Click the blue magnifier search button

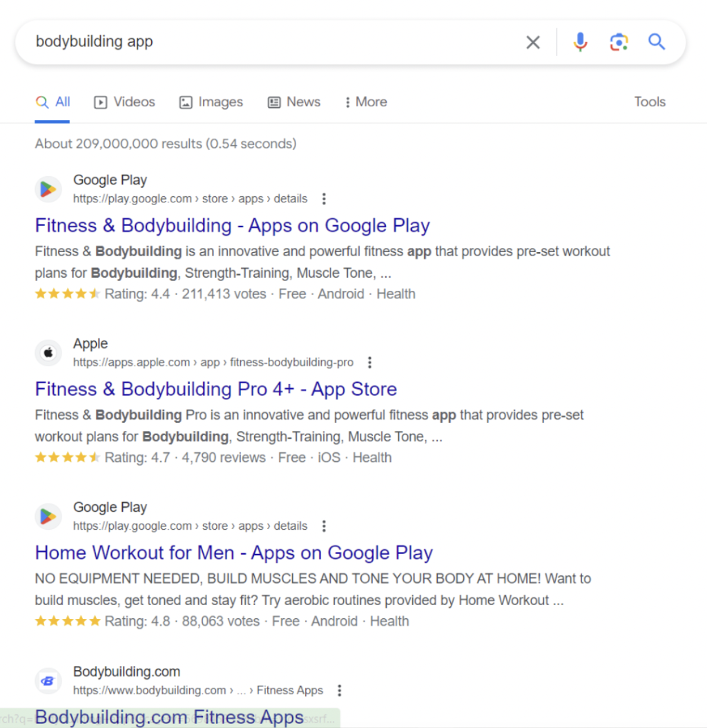click(x=657, y=43)
